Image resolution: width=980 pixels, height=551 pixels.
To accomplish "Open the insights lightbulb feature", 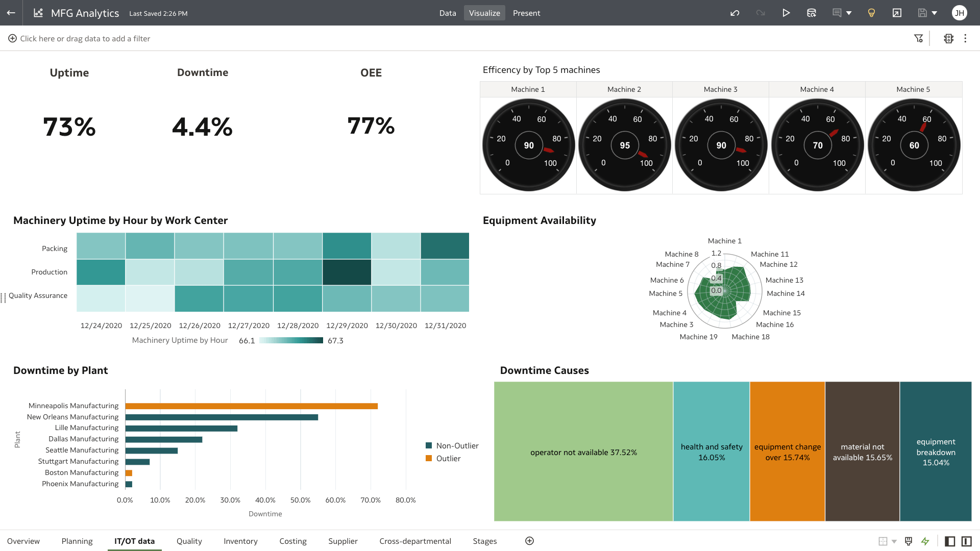I will pos(871,13).
